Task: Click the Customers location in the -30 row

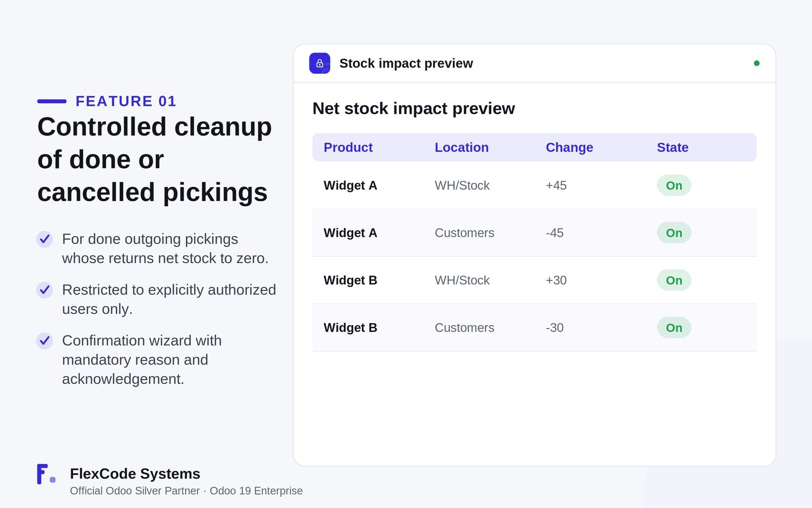Action: 465,328
